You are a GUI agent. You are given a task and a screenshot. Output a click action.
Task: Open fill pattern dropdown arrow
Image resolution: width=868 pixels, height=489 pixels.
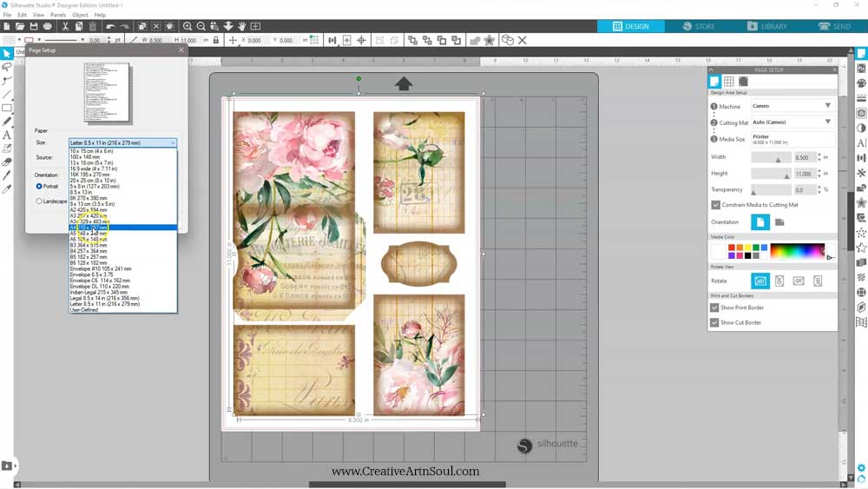(x=19, y=40)
